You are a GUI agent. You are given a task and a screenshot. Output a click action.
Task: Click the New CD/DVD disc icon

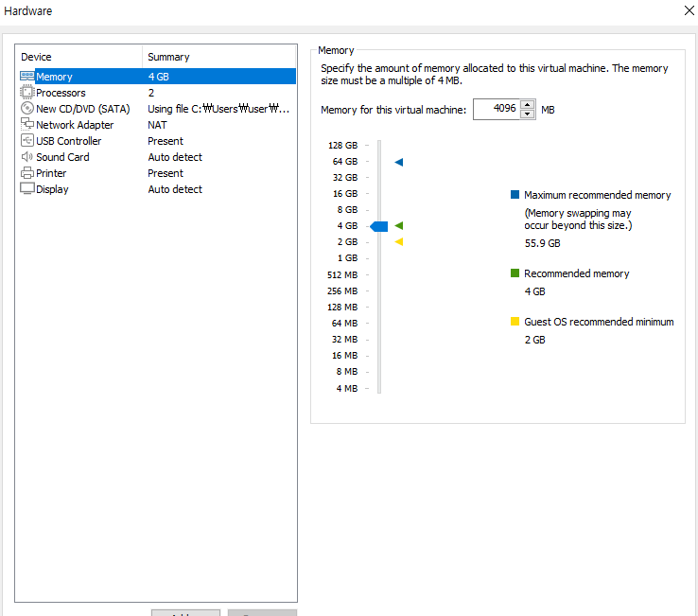point(27,108)
